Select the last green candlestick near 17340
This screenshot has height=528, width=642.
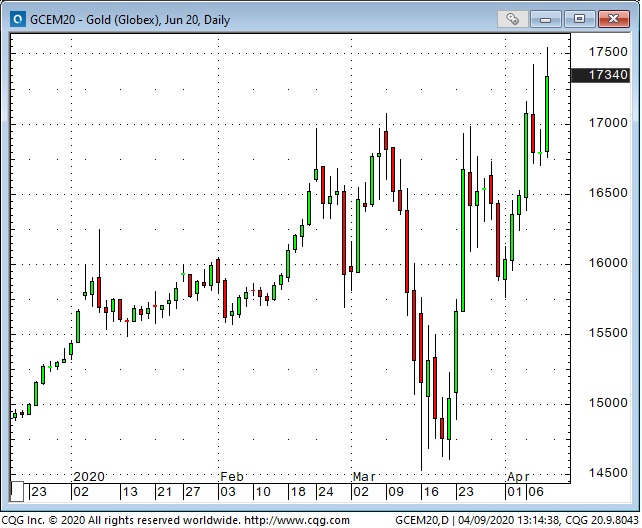pos(547,113)
